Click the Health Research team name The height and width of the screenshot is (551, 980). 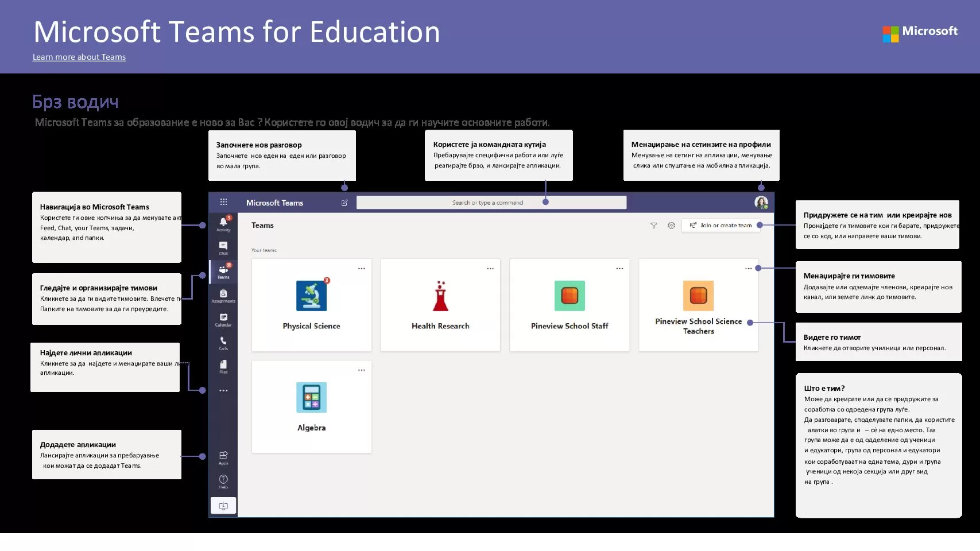440,326
